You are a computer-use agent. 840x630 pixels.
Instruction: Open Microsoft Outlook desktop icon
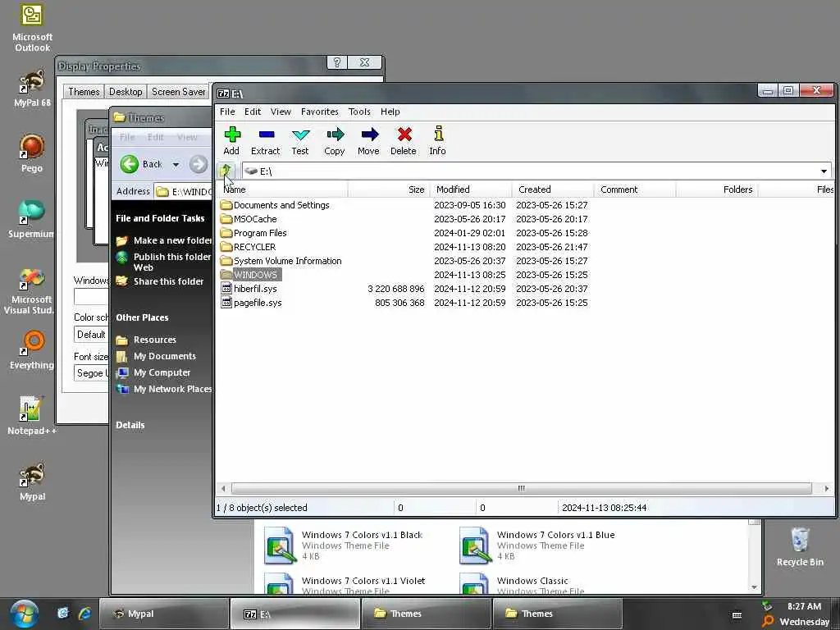[32, 27]
